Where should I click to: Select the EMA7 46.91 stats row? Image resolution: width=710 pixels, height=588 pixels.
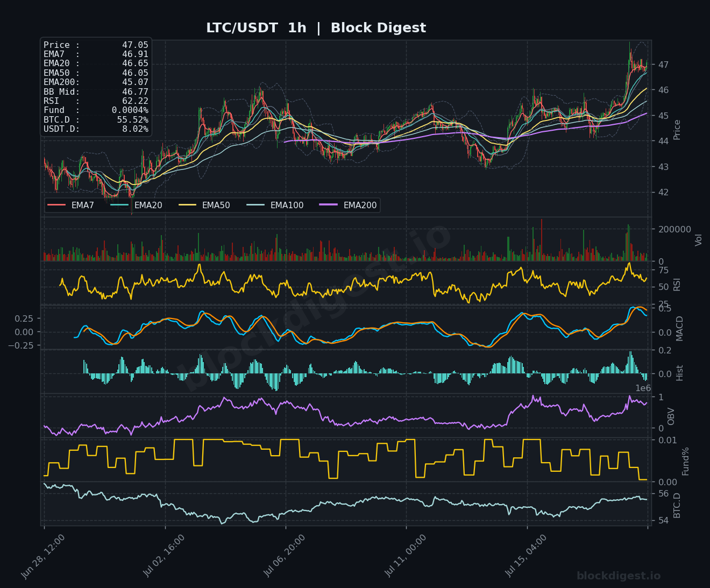point(96,54)
